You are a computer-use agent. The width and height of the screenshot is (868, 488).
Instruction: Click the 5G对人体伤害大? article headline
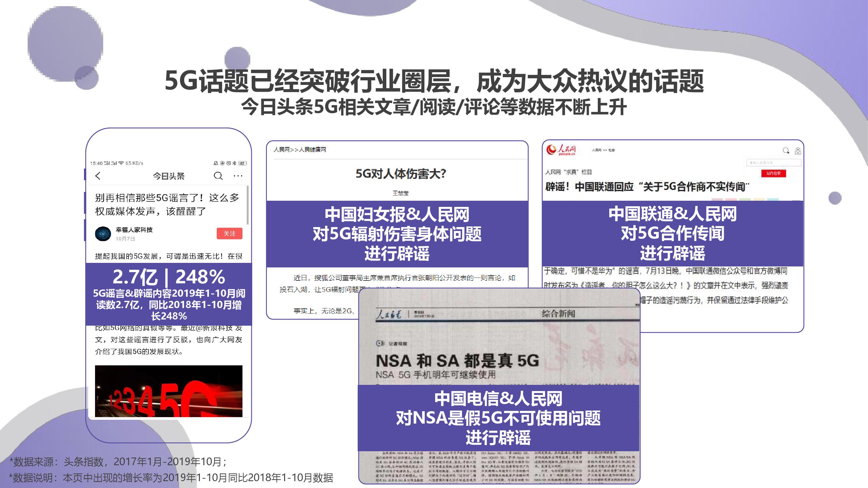point(401,174)
